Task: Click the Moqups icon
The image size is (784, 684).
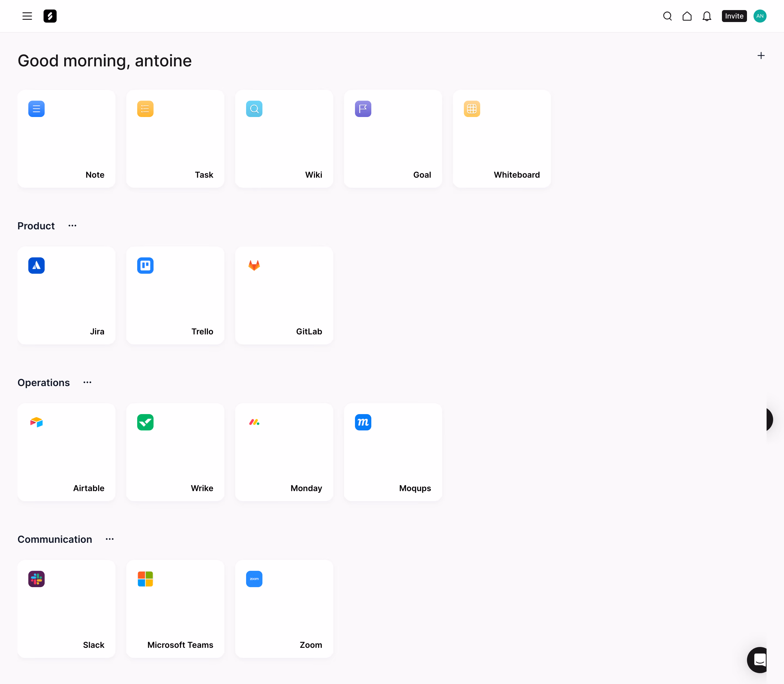Action: pyautogui.click(x=363, y=422)
